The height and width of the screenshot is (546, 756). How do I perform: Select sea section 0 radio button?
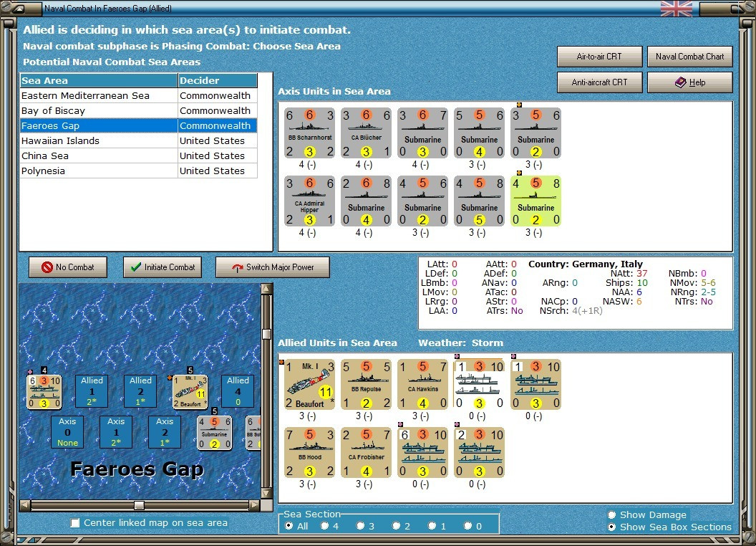[467, 526]
